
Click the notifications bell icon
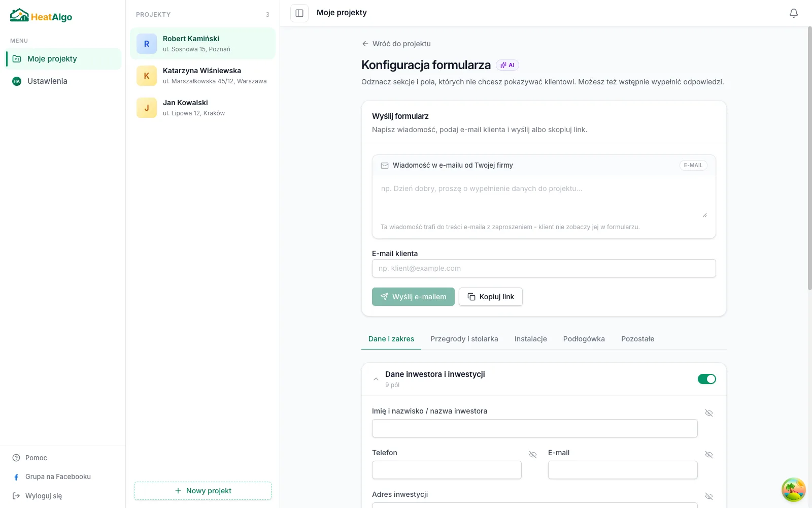[x=794, y=13]
